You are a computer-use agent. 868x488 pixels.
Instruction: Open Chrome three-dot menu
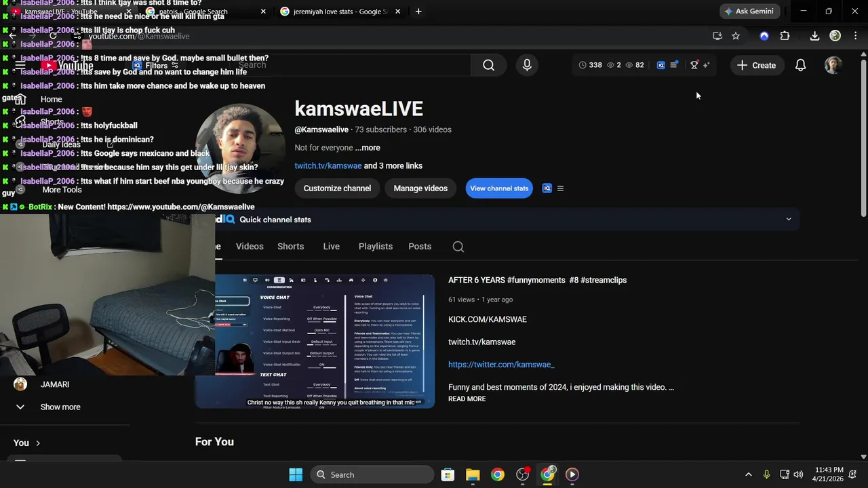coord(856,36)
